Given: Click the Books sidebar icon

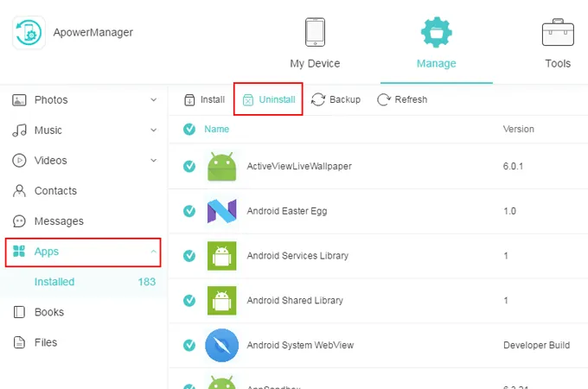Looking at the screenshot, I should [19, 312].
